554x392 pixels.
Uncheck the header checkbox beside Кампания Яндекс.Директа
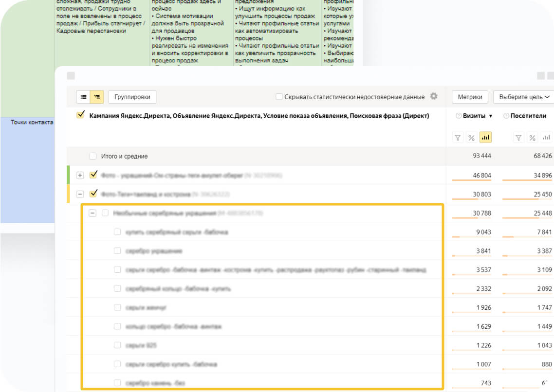pos(81,116)
